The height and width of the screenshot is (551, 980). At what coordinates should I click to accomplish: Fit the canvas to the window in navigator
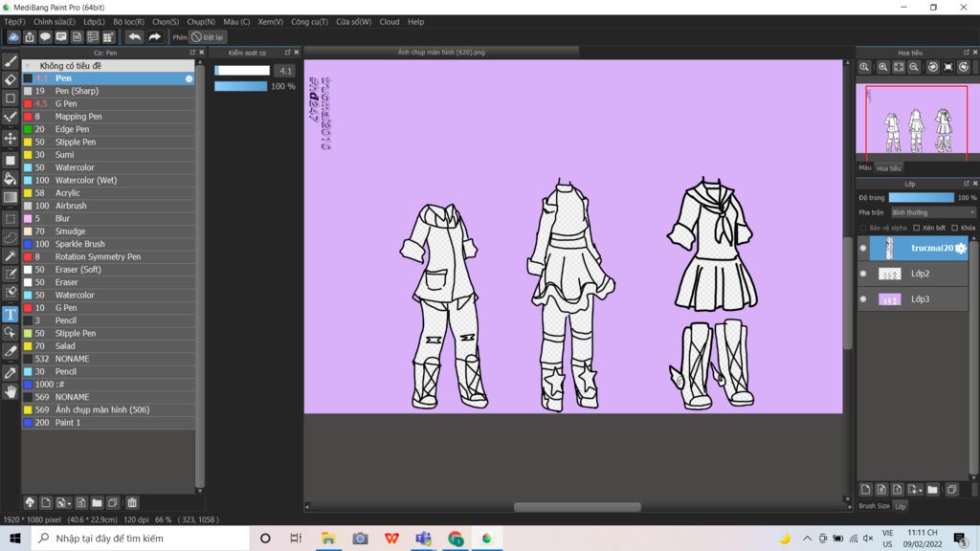[x=899, y=67]
